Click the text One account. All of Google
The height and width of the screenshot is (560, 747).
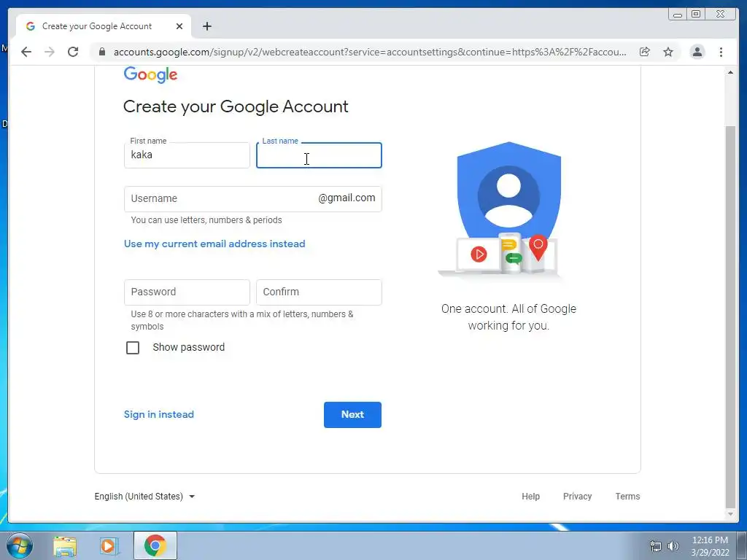508,308
